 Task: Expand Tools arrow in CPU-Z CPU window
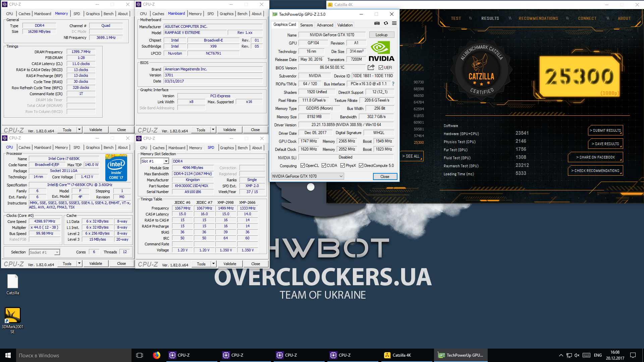(x=79, y=263)
